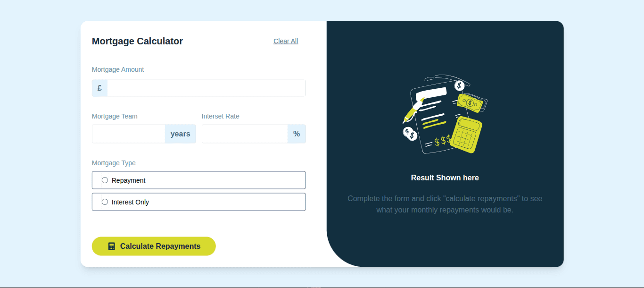Click the Mortgage Team label
Image resolution: width=644 pixels, height=288 pixels.
pos(115,116)
